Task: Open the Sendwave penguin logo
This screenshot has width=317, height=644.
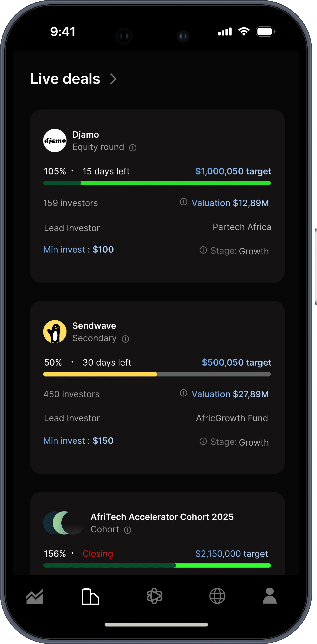Action: 55,332
